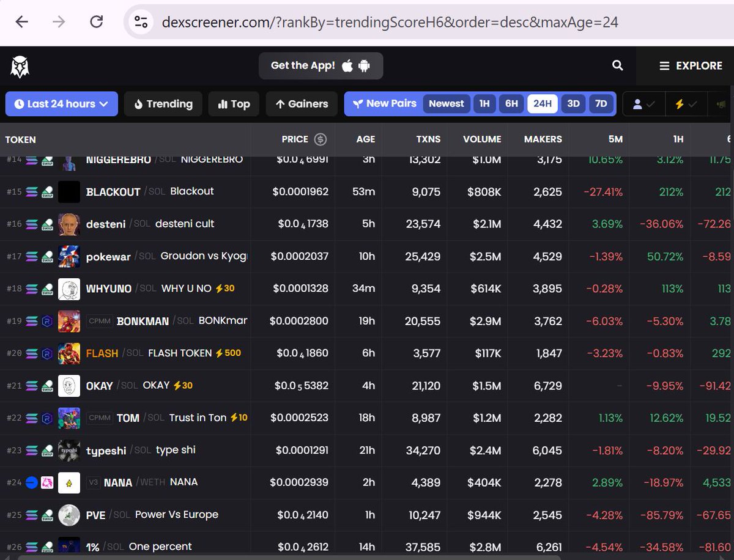
Task: Select the 6H age option
Action: tap(511, 104)
